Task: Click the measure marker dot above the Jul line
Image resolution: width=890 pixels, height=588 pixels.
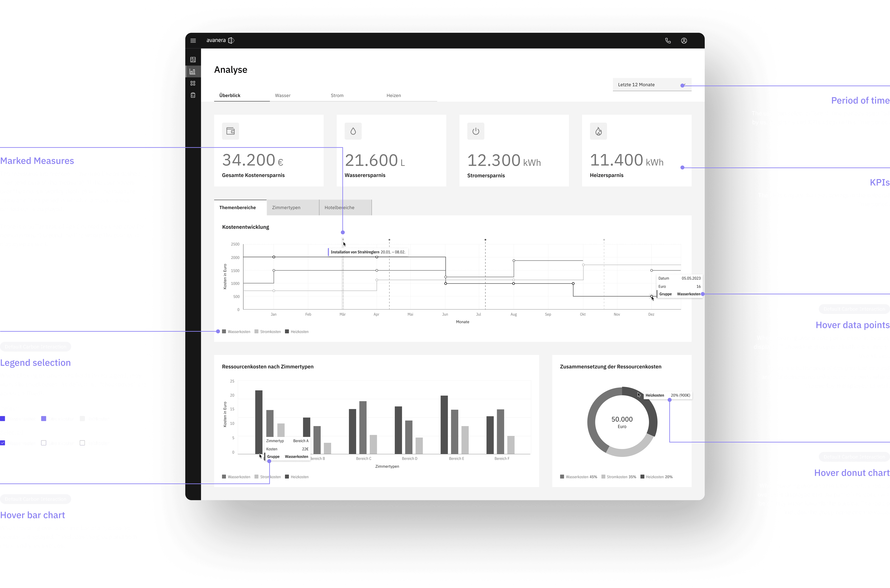Action: coord(485,240)
